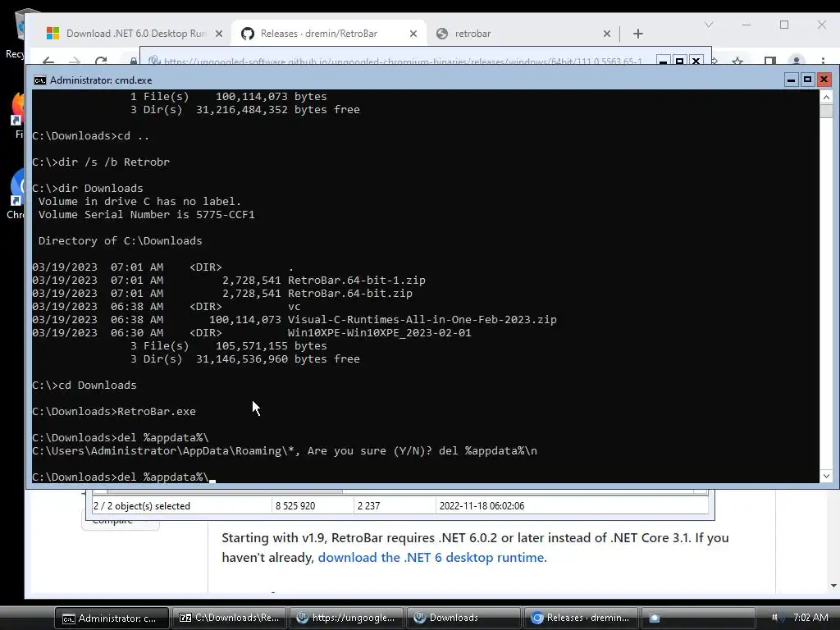Image resolution: width=840 pixels, height=630 pixels.
Task: Click the browser forward arrow
Action: pos(75,61)
